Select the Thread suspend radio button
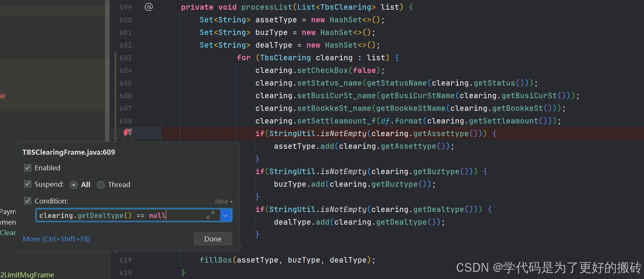This screenshot has width=644, height=279. (100, 185)
